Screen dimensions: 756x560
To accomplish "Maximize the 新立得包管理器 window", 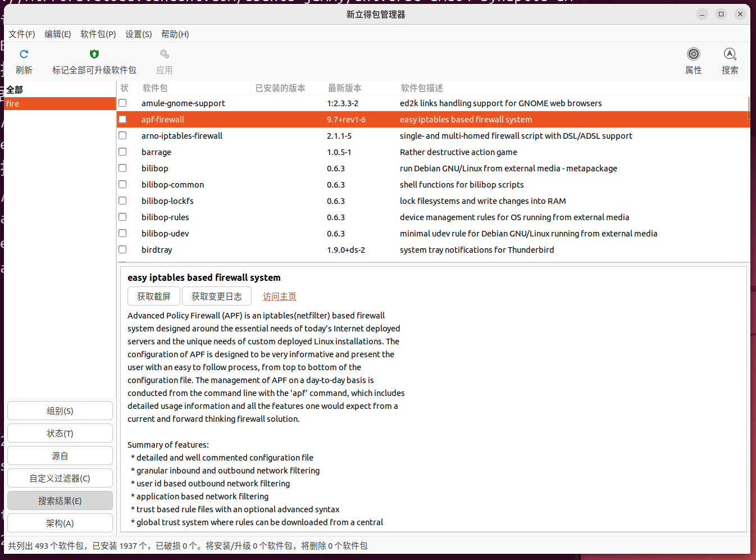I will coord(721,14).
